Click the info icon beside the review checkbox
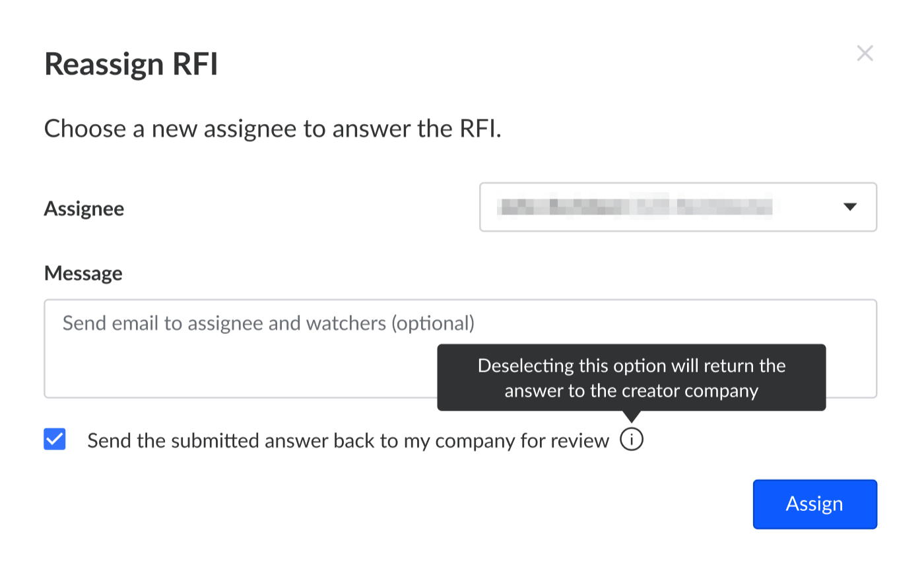This screenshot has width=924, height=565. click(632, 439)
